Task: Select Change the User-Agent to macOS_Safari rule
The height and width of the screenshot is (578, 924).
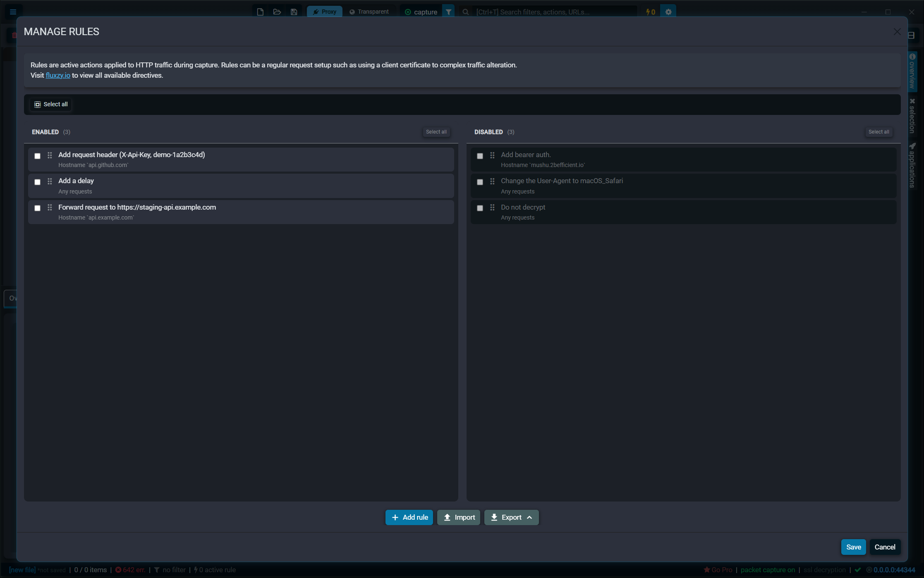Action: tap(562, 181)
